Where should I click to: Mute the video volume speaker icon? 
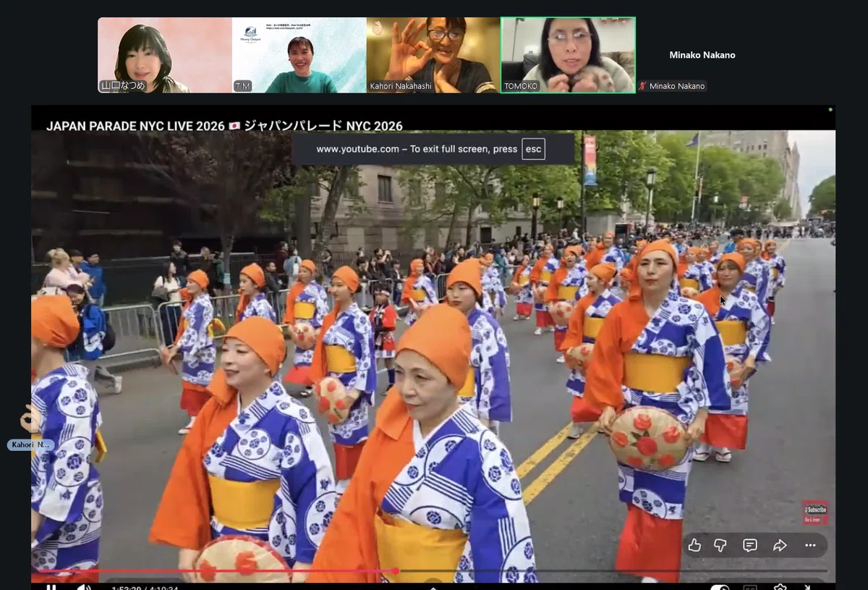click(x=84, y=586)
